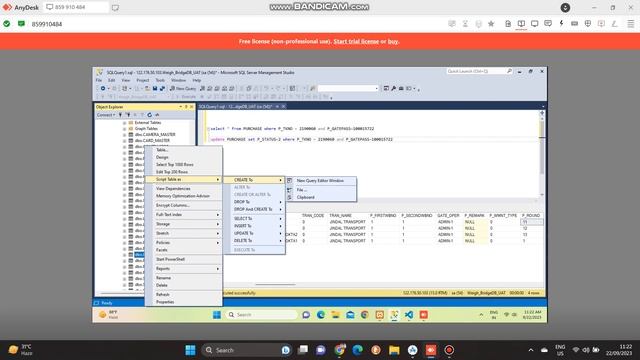Screen dimensions: 640x360
Task: Open UPDATE To script option
Action: click(x=254, y=233)
